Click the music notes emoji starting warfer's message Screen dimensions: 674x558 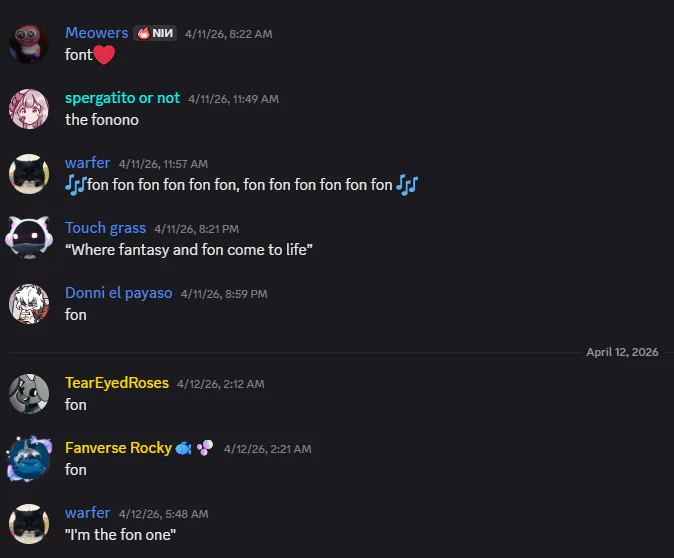point(76,185)
